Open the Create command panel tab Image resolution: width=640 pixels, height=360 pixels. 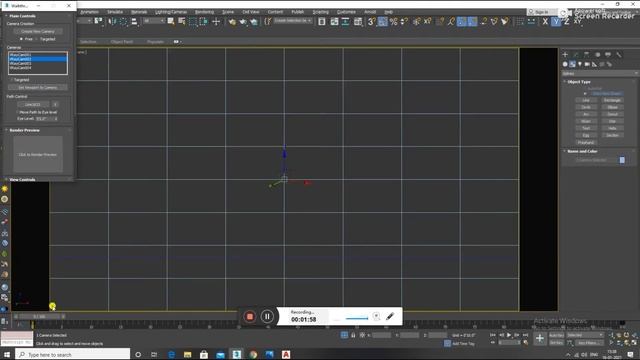coord(565,54)
